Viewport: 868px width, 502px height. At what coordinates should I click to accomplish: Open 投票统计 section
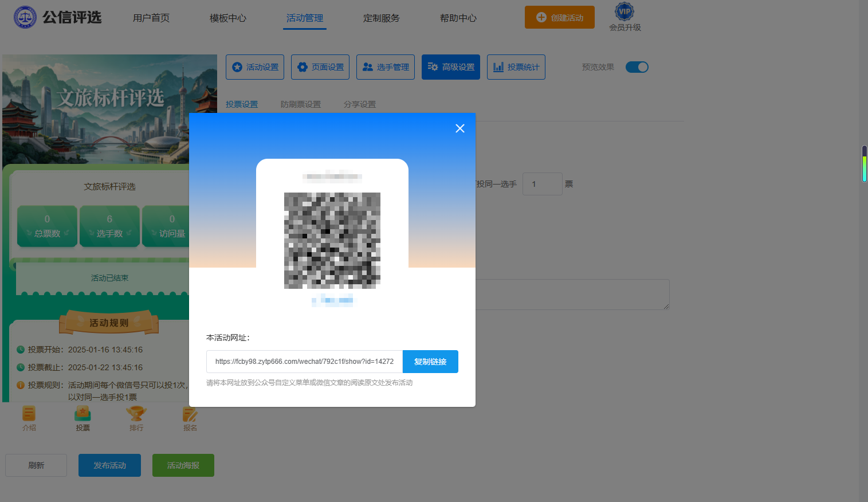516,67
